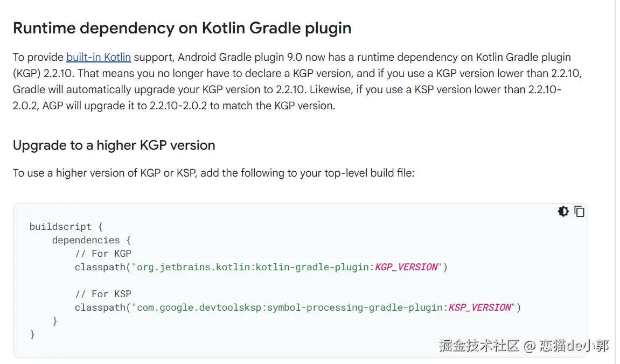Click the 'Runtime dependency on Kotlin Gradle plugin' heading

point(182,28)
